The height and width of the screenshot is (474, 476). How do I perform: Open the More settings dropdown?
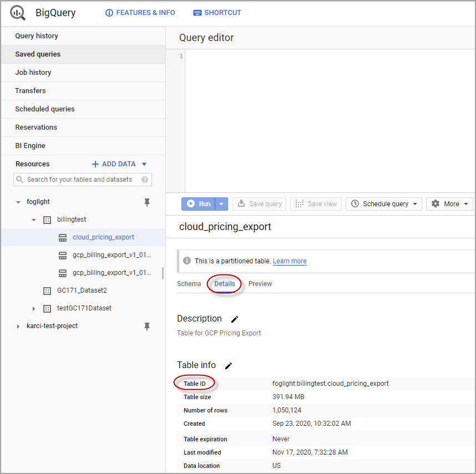(449, 204)
